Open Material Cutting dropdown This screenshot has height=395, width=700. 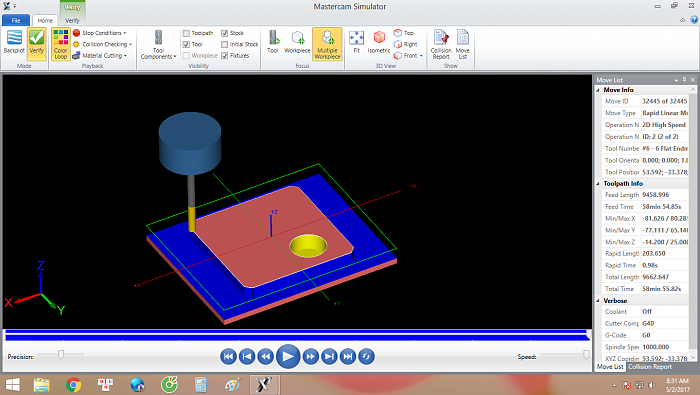tap(100, 55)
